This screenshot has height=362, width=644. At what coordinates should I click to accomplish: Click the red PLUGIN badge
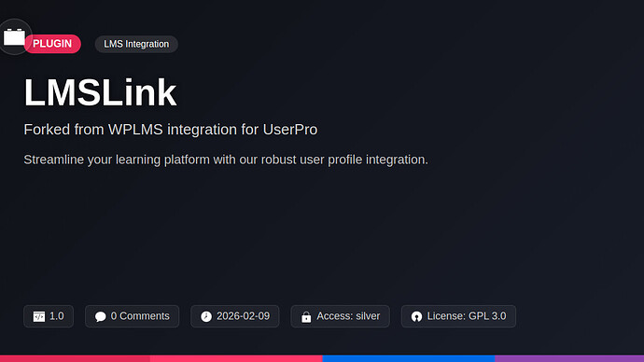[52, 44]
